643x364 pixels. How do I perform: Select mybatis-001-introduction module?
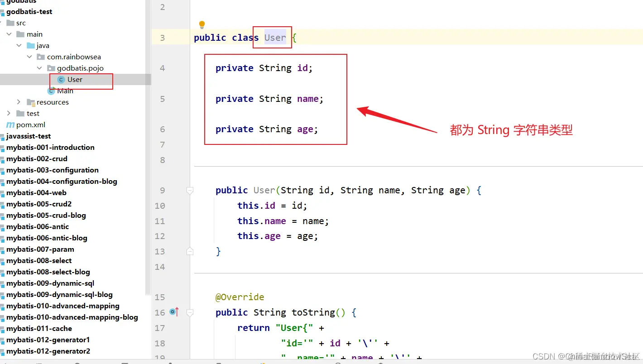click(50, 147)
